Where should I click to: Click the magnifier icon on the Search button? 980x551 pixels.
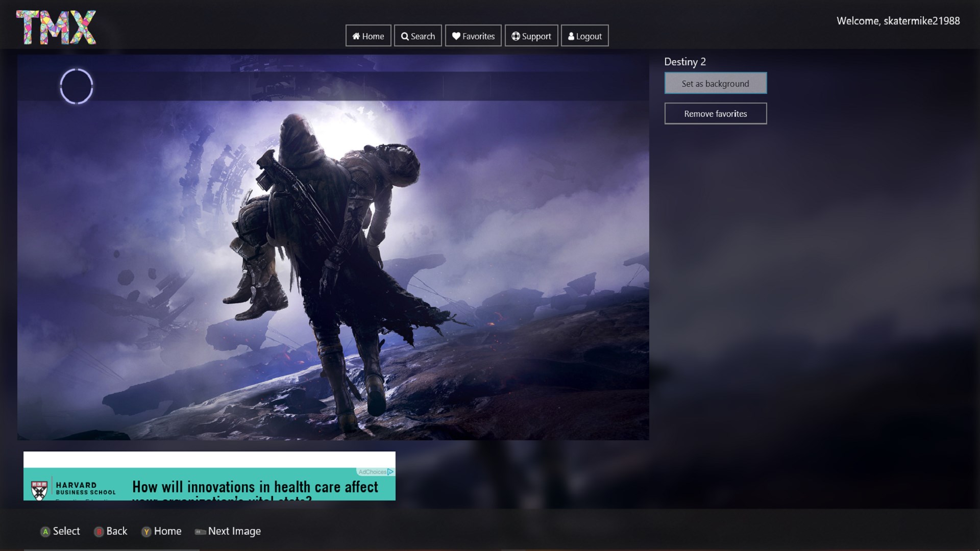pyautogui.click(x=405, y=36)
